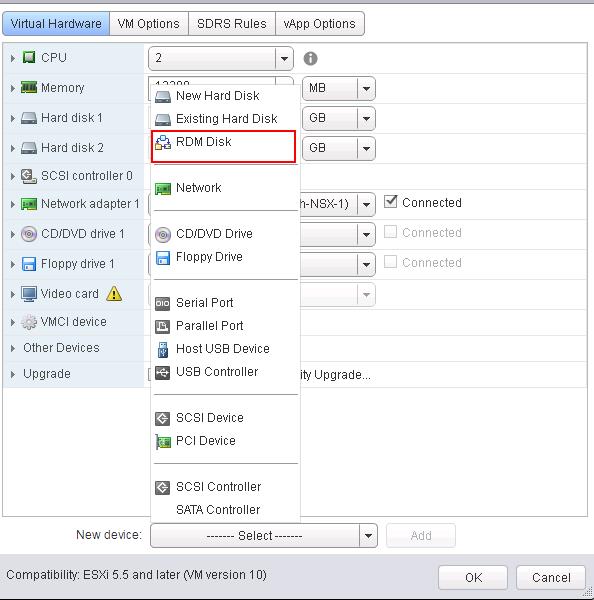This screenshot has height=600, width=594.
Task: Toggle Connected checkbox for Floppy drive 1
Action: [390, 262]
